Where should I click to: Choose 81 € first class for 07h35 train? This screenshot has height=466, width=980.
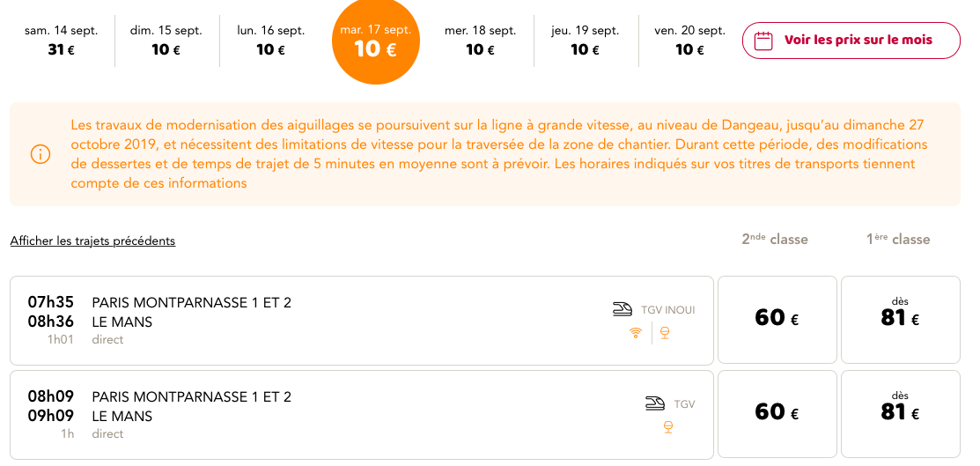click(901, 320)
